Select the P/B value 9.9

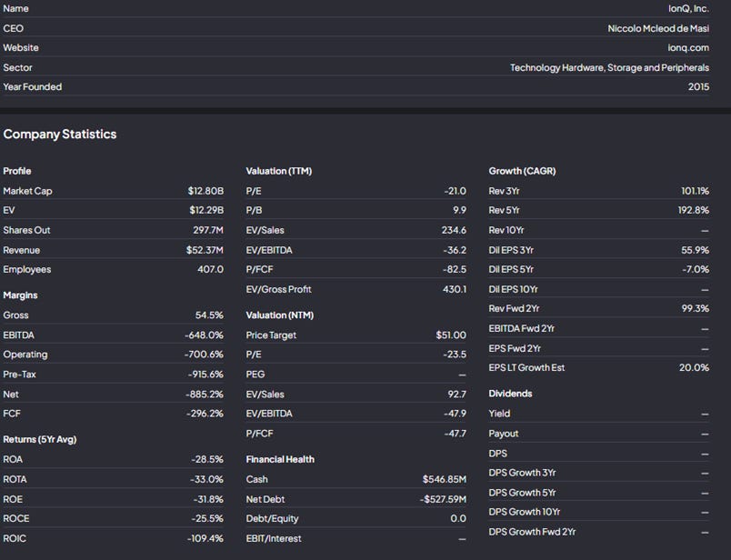460,210
